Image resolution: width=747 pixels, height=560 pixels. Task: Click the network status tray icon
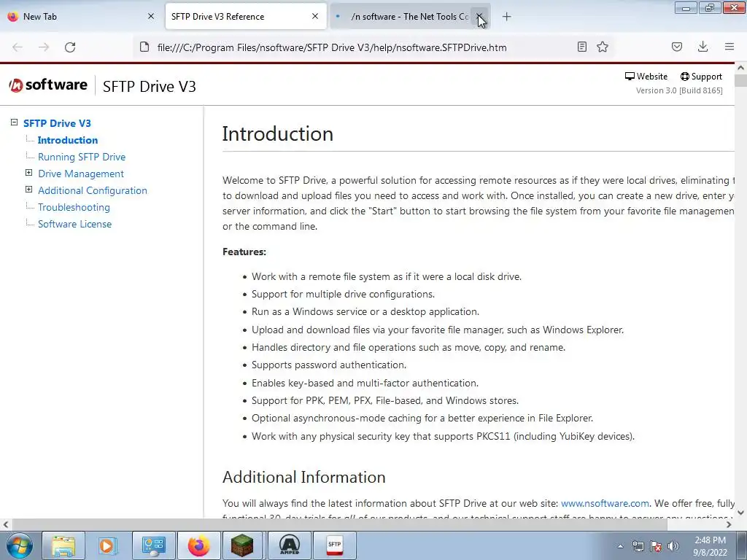coord(638,546)
